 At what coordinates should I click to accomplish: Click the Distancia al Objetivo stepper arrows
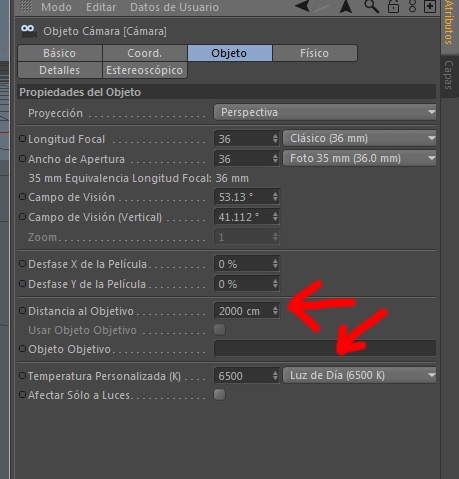(x=275, y=311)
